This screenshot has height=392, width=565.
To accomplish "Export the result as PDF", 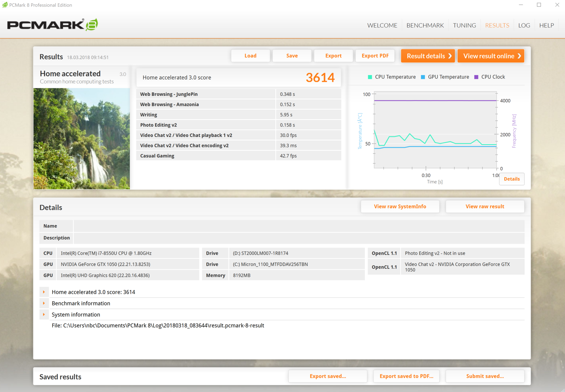I will point(375,56).
